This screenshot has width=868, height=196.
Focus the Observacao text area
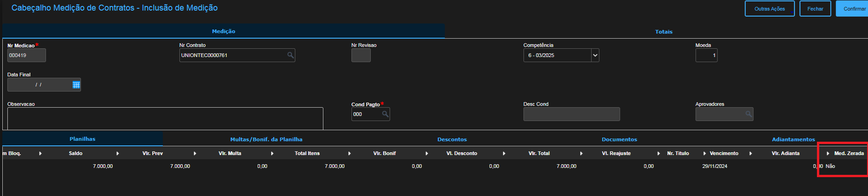pos(165,118)
